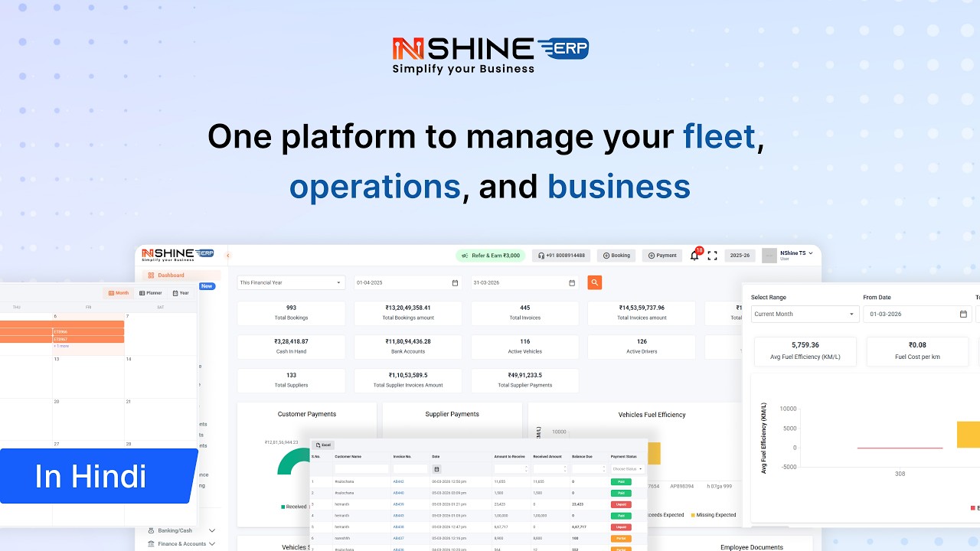
Task: Click the New badge in the sidebar
Action: click(207, 286)
